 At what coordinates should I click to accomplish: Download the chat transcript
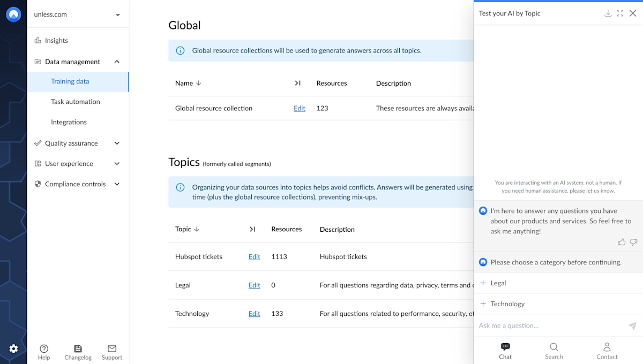click(x=608, y=13)
